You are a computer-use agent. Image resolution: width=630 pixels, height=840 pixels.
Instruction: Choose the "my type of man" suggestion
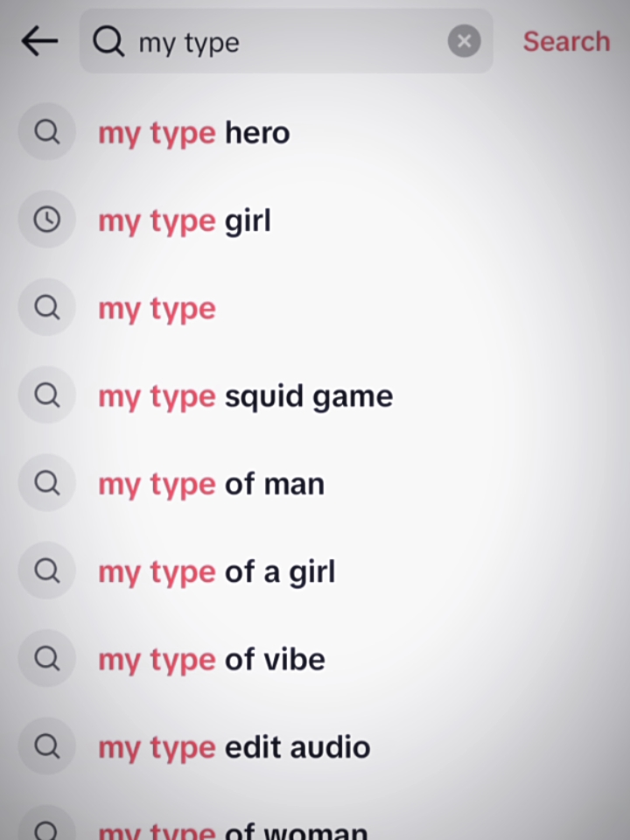coord(211,484)
